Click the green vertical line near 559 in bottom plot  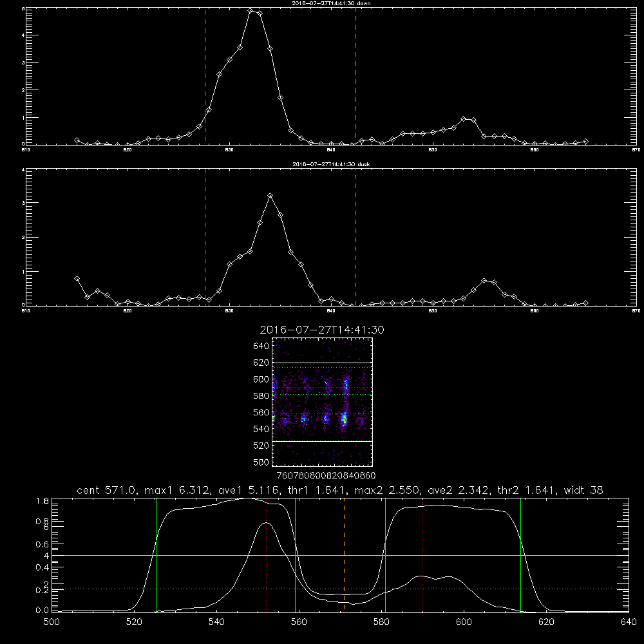pos(296,555)
